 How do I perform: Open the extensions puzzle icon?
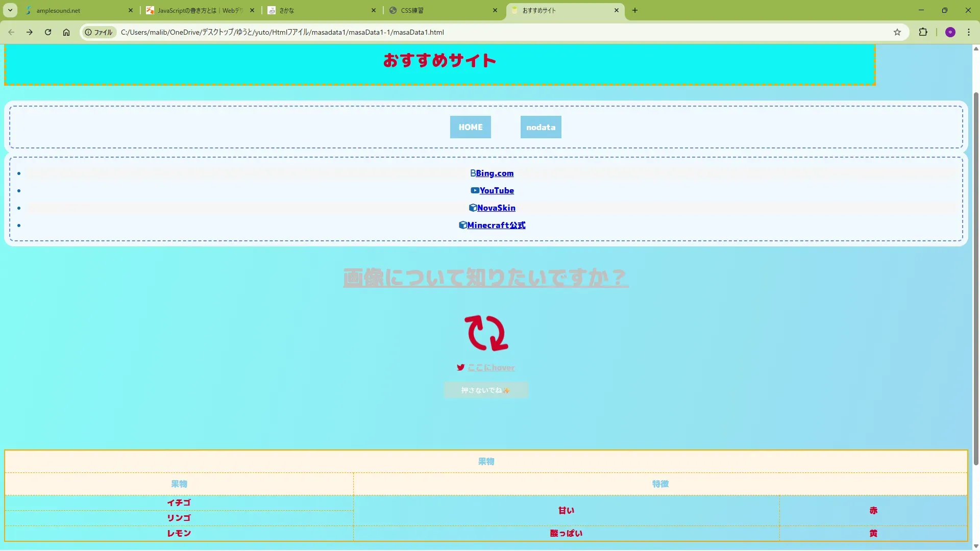[x=923, y=32]
